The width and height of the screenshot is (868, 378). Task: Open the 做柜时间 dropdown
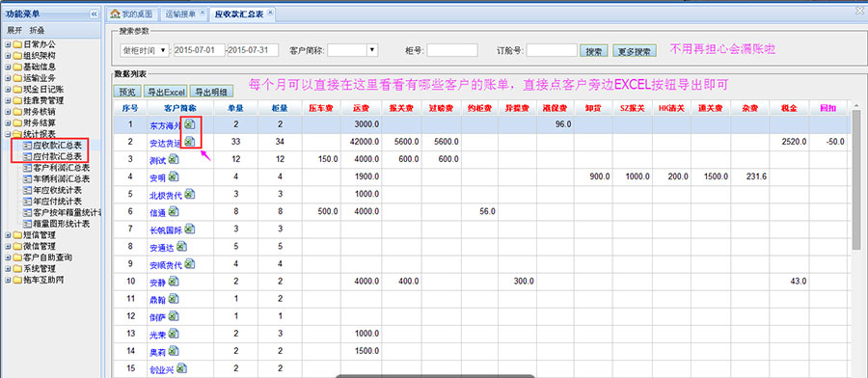145,50
